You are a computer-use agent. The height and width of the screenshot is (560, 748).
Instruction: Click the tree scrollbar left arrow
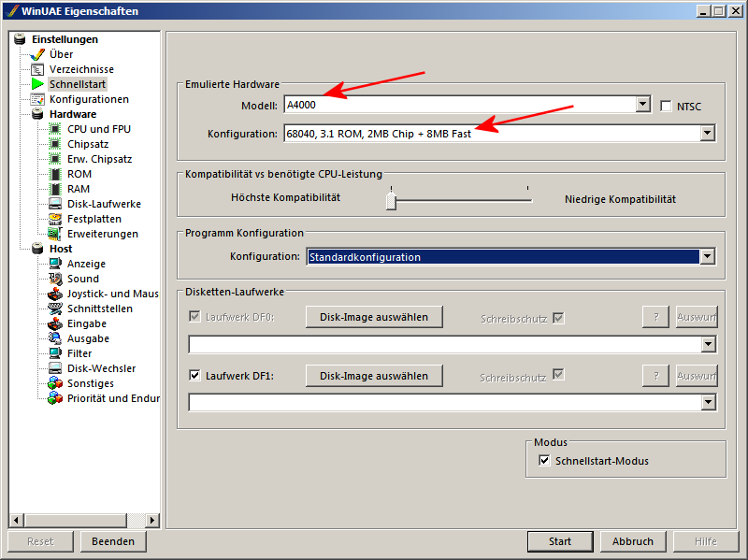pos(16,520)
